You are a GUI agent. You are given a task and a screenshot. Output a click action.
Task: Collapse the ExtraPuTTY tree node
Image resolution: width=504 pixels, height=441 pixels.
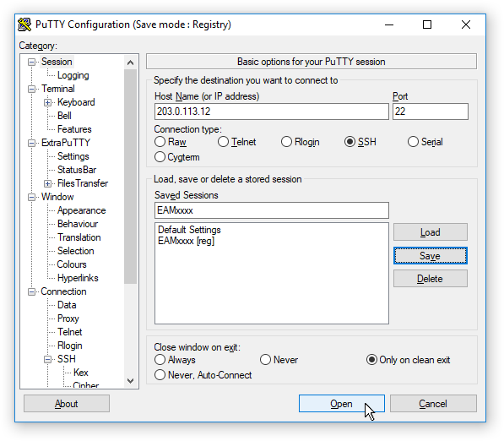tap(31, 143)
